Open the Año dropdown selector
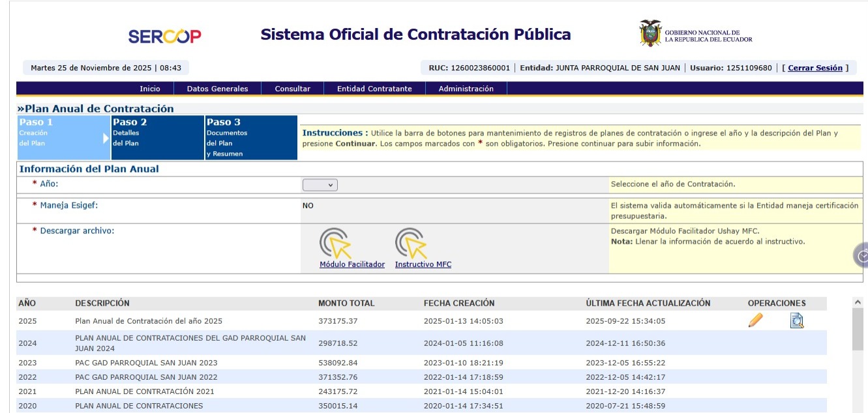This screenshot has height=413, width=868. [320, 185]
